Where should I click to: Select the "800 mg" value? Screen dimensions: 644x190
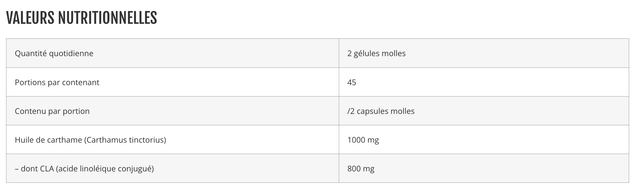click(361, 169)
